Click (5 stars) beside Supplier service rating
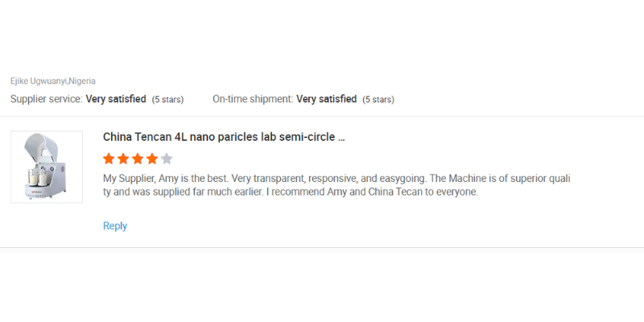 [167, 100]
